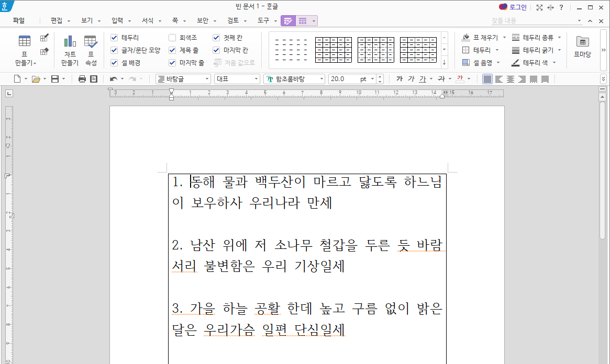
Task: Toggle the 제목 줄 checkbox
Action: coord(172,50)
